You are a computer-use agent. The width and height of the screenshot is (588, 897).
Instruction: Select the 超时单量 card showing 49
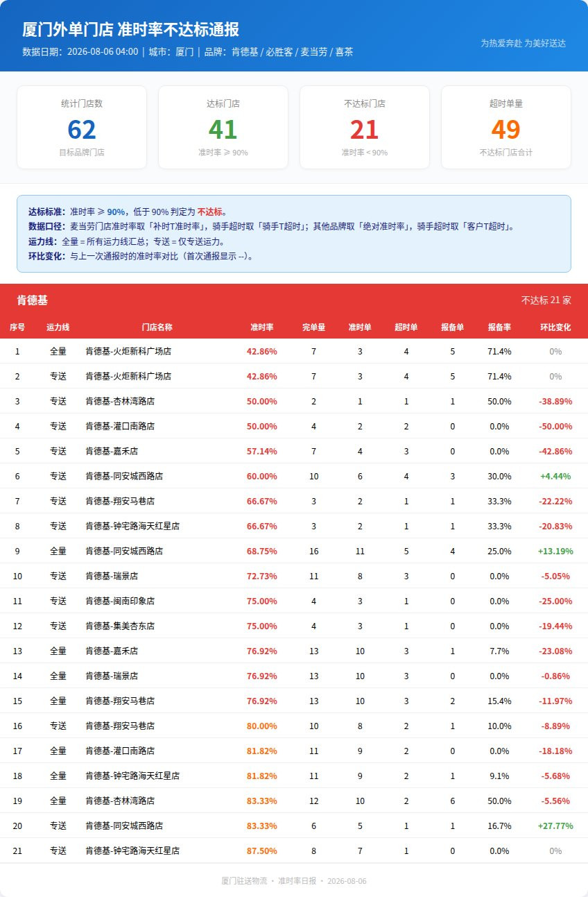pos(506,127)
